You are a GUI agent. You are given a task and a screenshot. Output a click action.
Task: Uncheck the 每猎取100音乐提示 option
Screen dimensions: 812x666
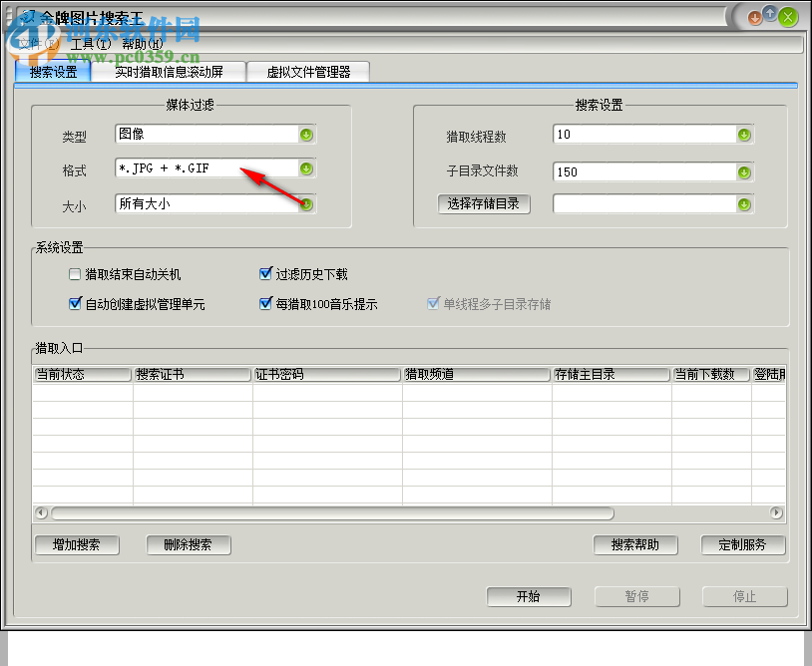pyautogui.click(x=265, y=303)
